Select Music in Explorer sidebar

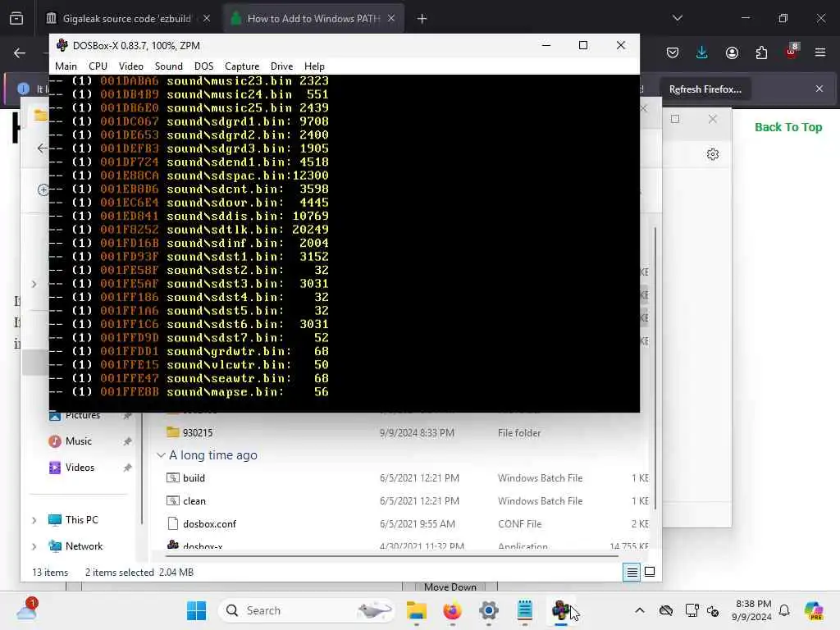coord(78,441)
